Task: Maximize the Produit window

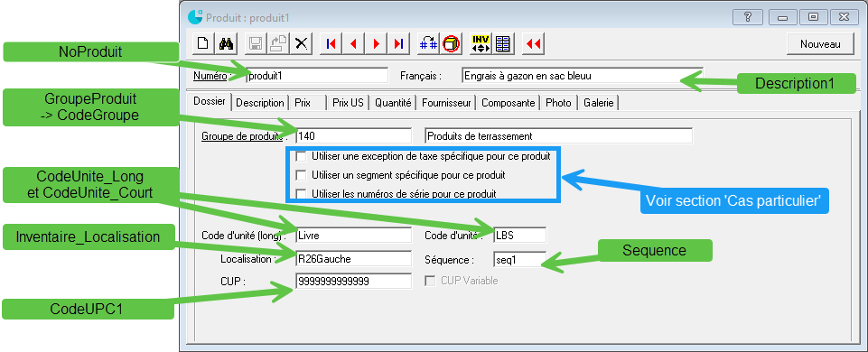Action: point(813,17)
